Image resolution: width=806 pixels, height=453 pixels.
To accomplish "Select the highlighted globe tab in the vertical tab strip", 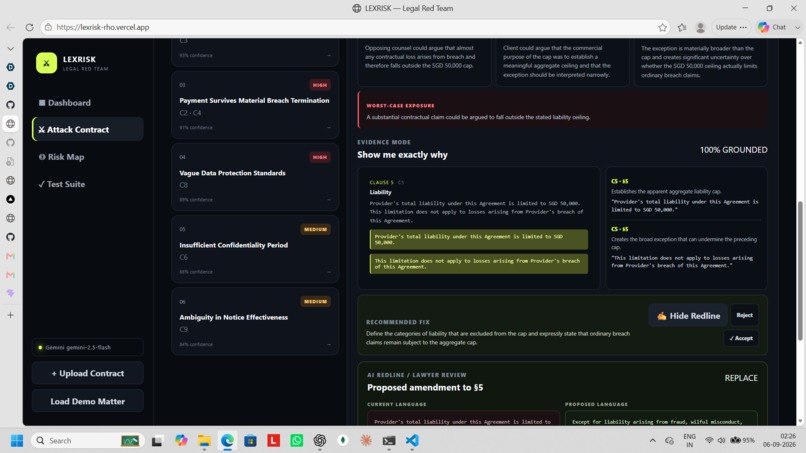I will coord(10,123).
